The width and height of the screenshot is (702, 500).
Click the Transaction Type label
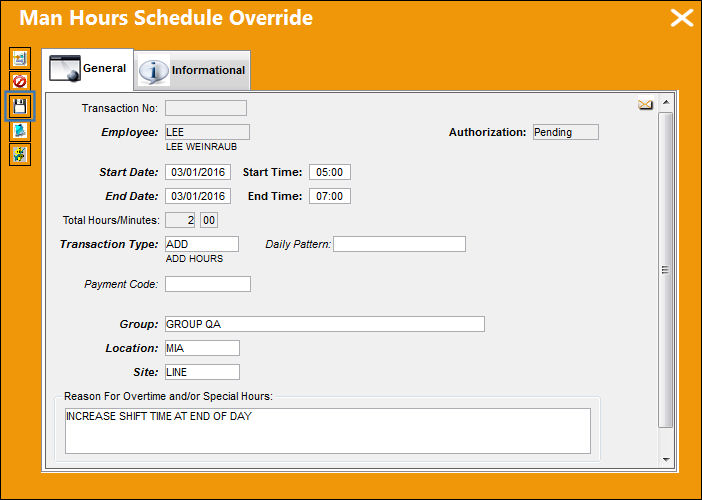coord(109,244)
